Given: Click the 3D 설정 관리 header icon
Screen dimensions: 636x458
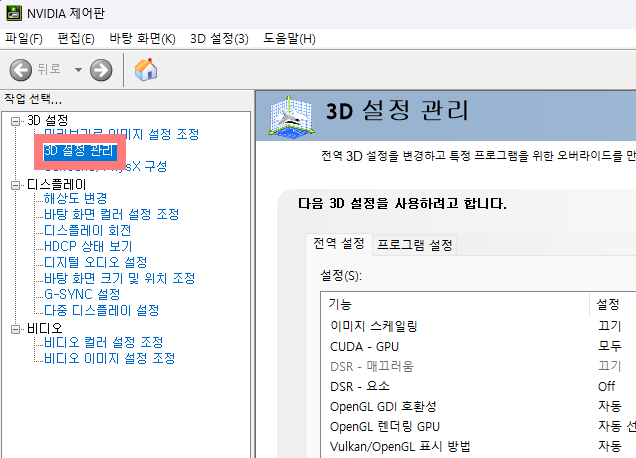Looking at the screenshot, I should pyautogui.click(x=291, y=116).
